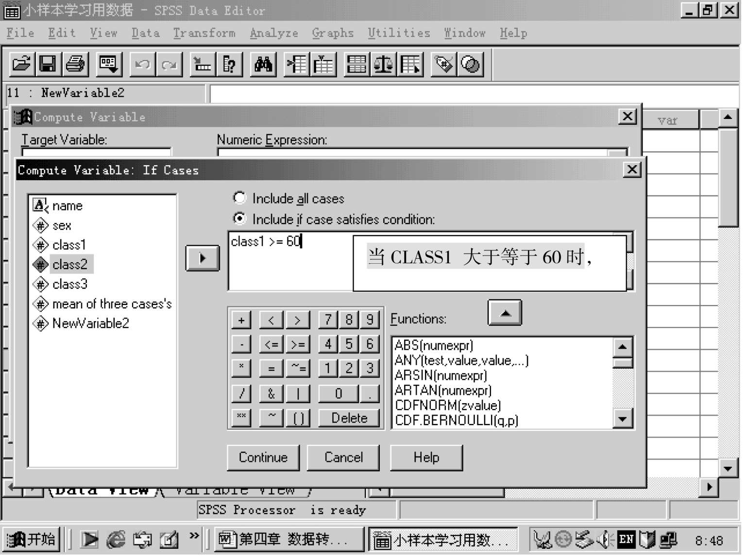Click the Print toolbar icon
Screen dimensions: 746x560
click(x=75, y=64)
